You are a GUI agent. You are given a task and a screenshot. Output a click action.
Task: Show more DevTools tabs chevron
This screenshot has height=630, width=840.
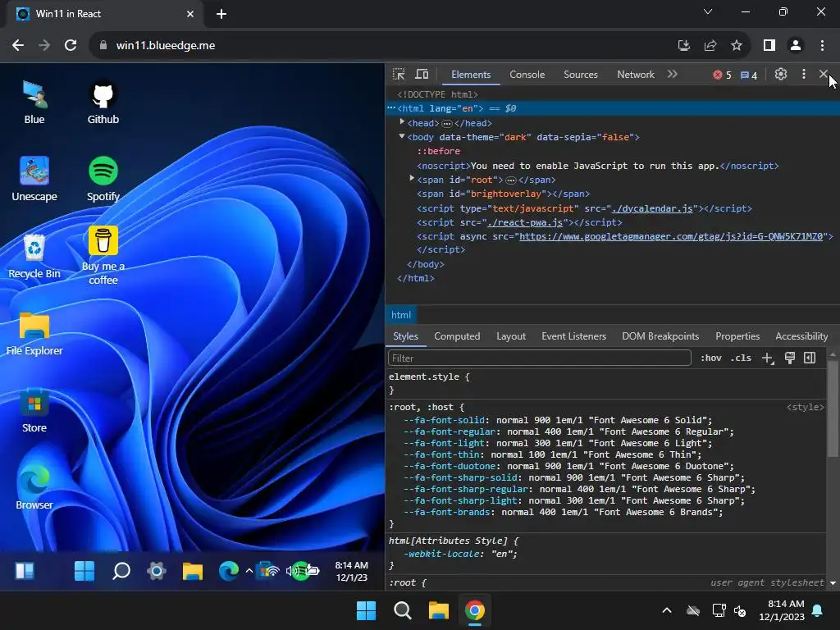coord(673,75)
